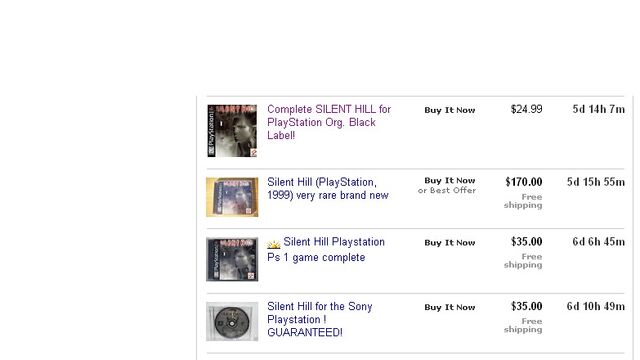Screen dimensions: 640x360
Task: Click the Free shipping label under $170.00
Action: [523, 201]
